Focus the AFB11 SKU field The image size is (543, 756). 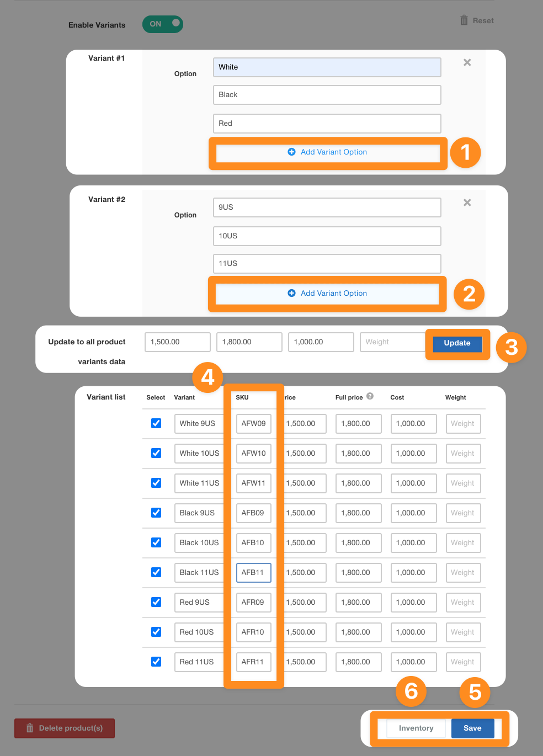(253, 573)
